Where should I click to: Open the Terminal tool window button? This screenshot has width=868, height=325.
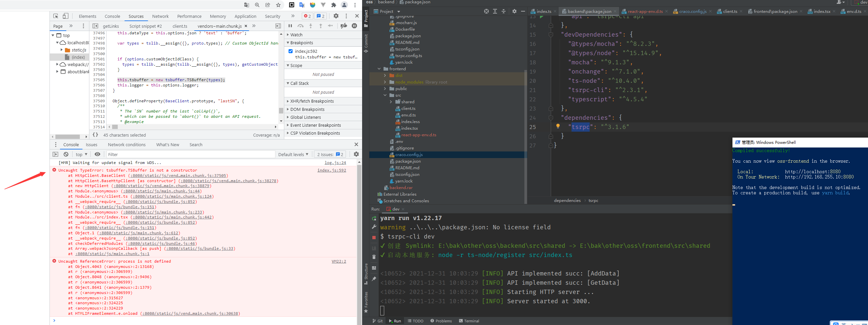pyautogui.click(x=469, y=321)
